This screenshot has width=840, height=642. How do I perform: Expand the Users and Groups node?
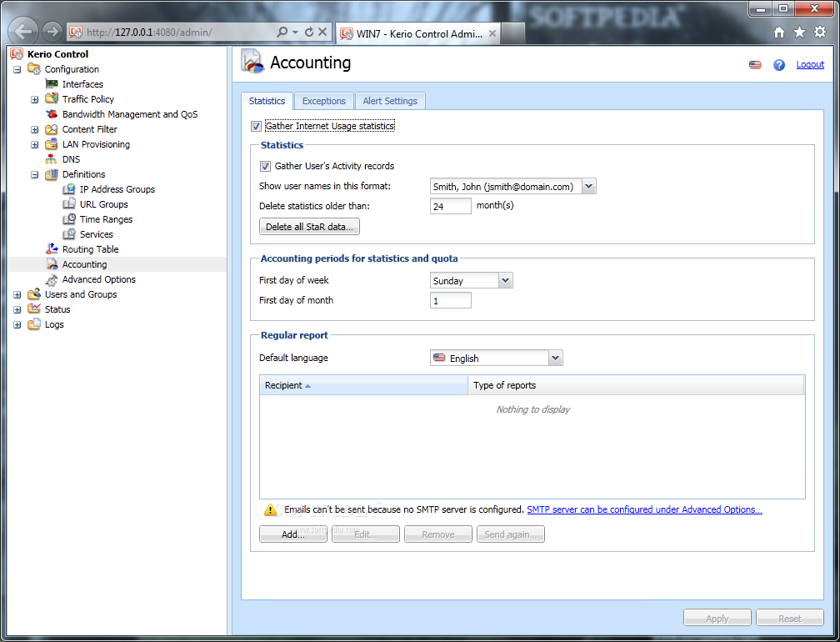17,295
